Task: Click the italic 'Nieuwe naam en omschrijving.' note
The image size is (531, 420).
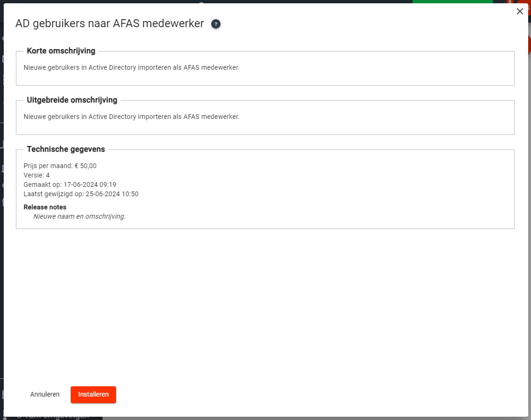Action: tap(80, 216)
